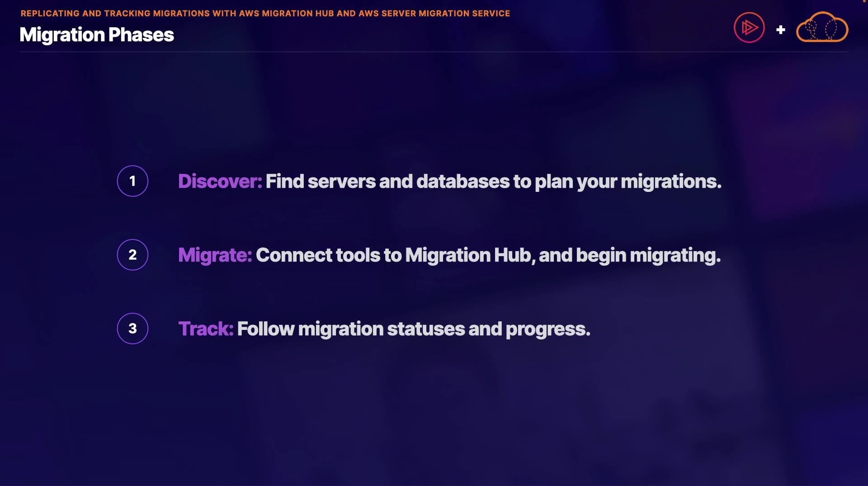
Task: Click "Connect tools to Migration Hub, and begin migrating."
Action: click(x=488, y=256)
